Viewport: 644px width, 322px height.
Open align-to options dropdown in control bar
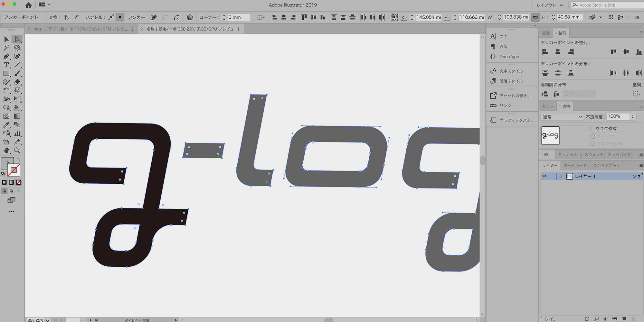(x=261, y=17)
